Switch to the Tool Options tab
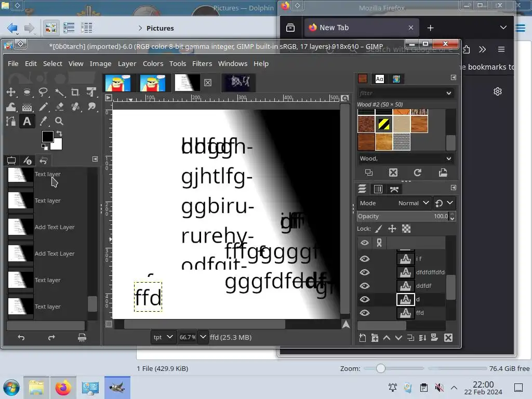The width and height of the screenshot is (532, 399). click(11, 161)
